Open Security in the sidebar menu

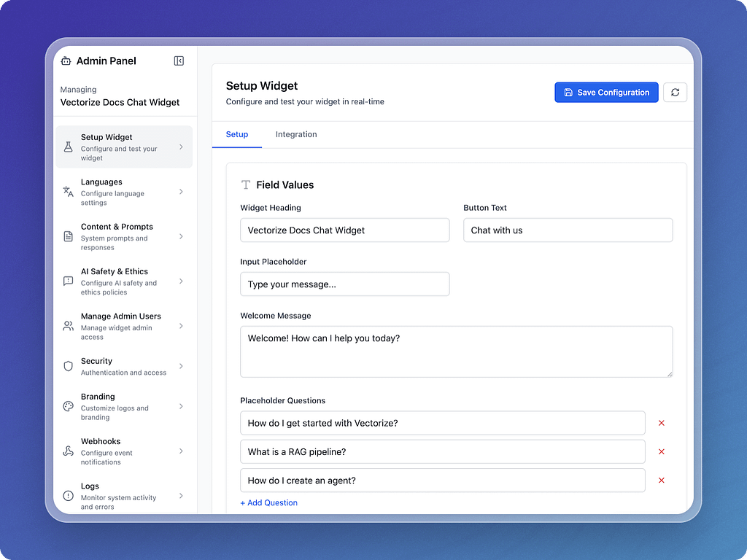point(124,366)
